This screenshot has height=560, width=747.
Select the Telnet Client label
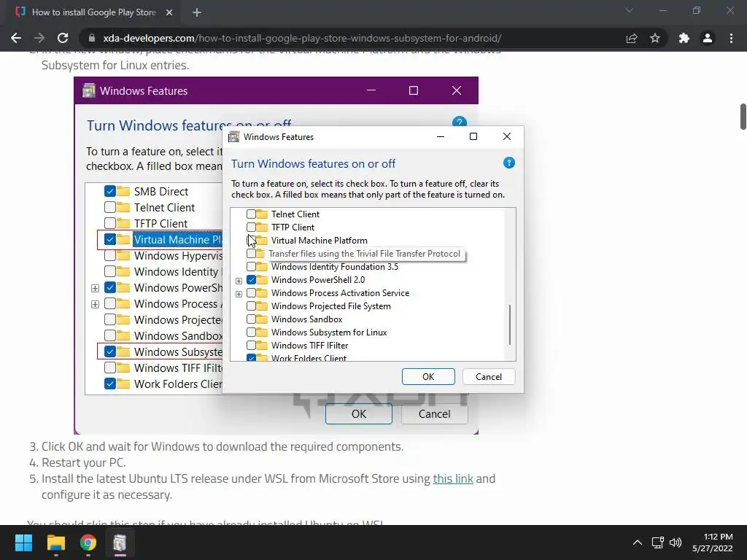coord(295,214)
